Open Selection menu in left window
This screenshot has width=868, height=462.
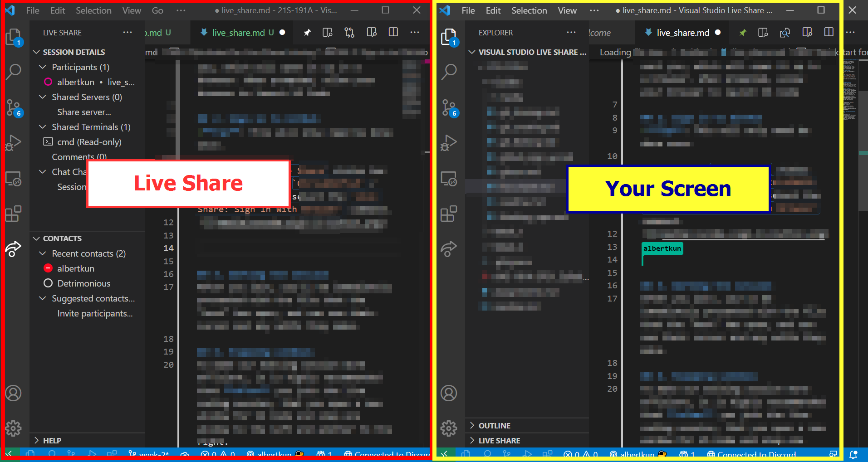click(93, 10)
